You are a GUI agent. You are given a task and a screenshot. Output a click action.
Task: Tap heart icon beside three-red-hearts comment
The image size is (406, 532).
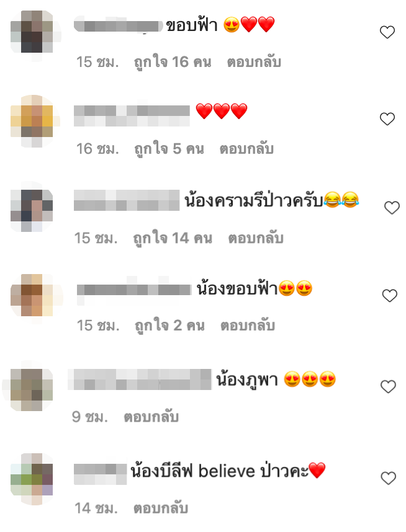pos(387,119)
